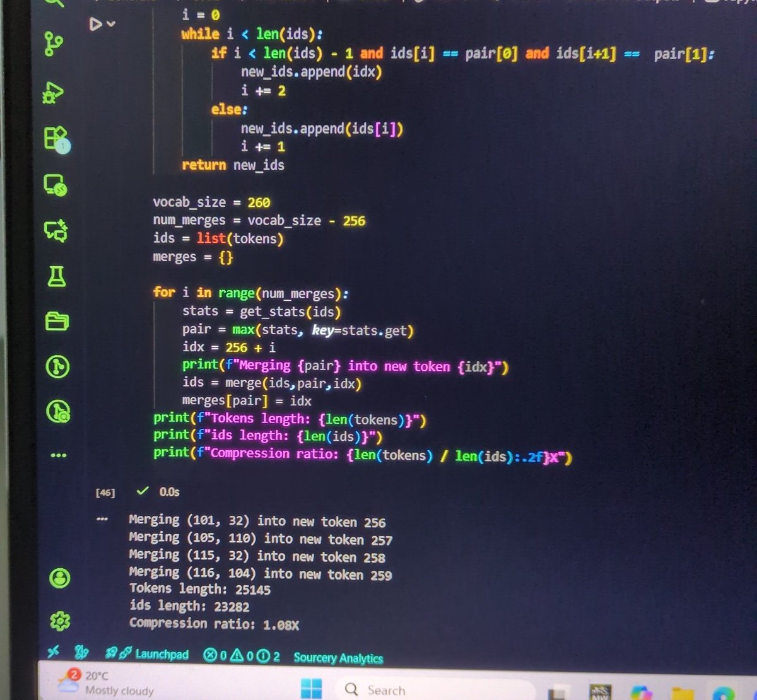
Task: Open Launchpad from status bar
Action: (x=146, y=654)
